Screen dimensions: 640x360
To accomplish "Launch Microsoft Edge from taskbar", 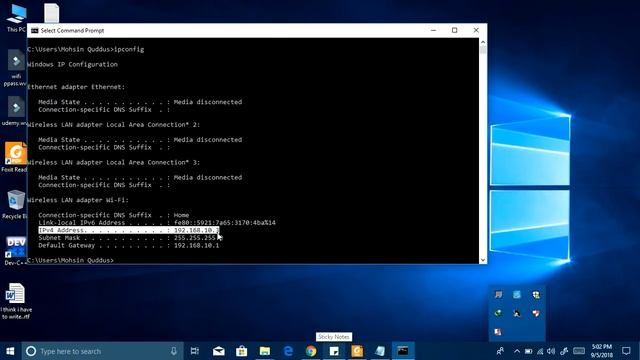I will pos(288,351).
